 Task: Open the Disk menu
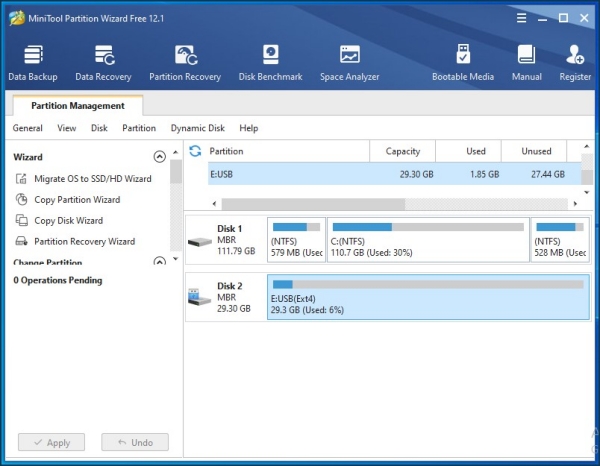pyautogui.click(x=99, y=128)
